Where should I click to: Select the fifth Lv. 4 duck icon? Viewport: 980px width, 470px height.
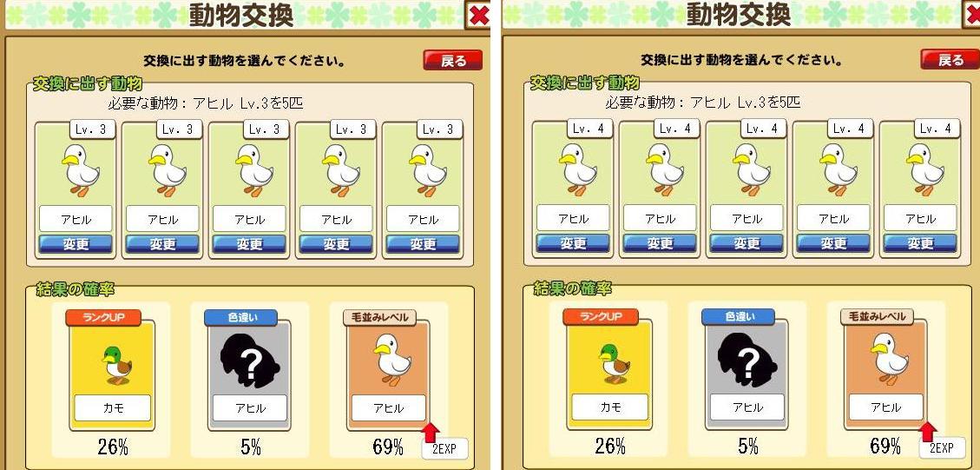point(925,169)
